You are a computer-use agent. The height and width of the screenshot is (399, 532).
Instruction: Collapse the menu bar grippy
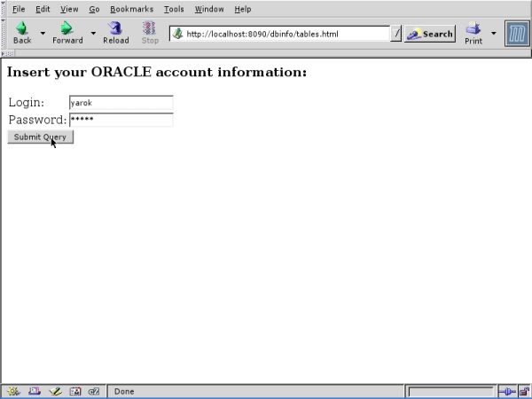4,9
